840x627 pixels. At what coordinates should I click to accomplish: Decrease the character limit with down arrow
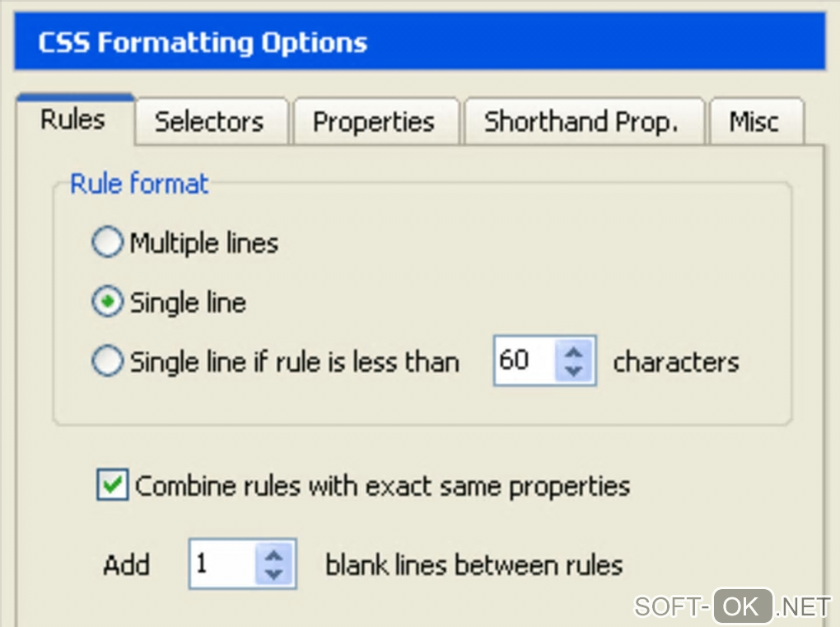tap(575, 371)
